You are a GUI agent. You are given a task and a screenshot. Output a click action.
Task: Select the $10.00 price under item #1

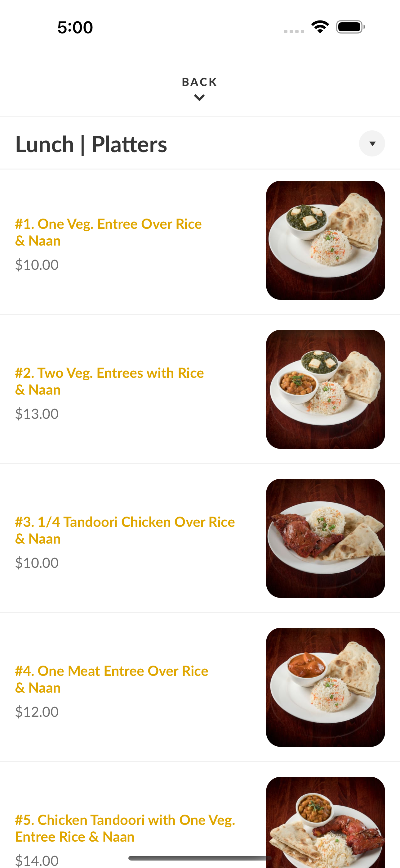[37, 265]
